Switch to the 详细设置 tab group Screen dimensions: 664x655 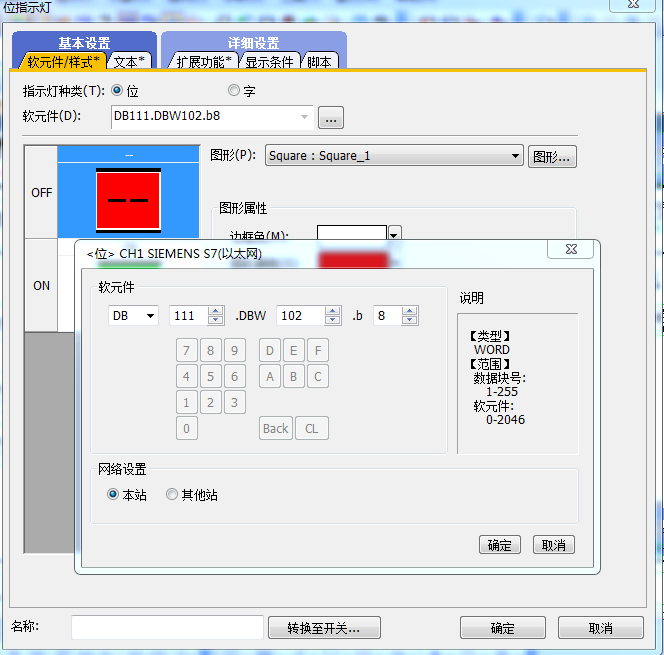pos(254,42)
